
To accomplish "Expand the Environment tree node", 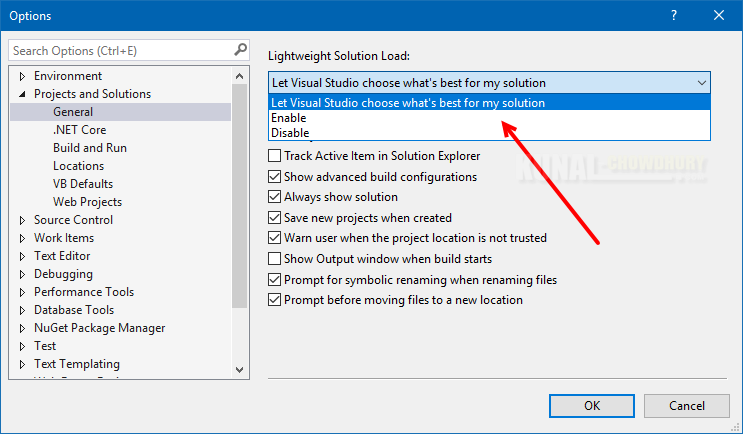I will click(23, 76).
